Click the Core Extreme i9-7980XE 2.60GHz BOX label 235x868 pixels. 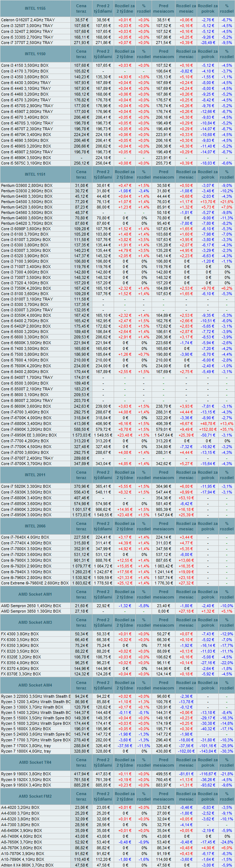(x=35, y=583)
